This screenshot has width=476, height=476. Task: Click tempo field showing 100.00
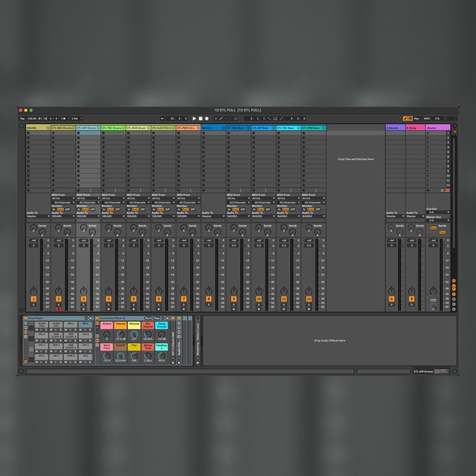32,118
